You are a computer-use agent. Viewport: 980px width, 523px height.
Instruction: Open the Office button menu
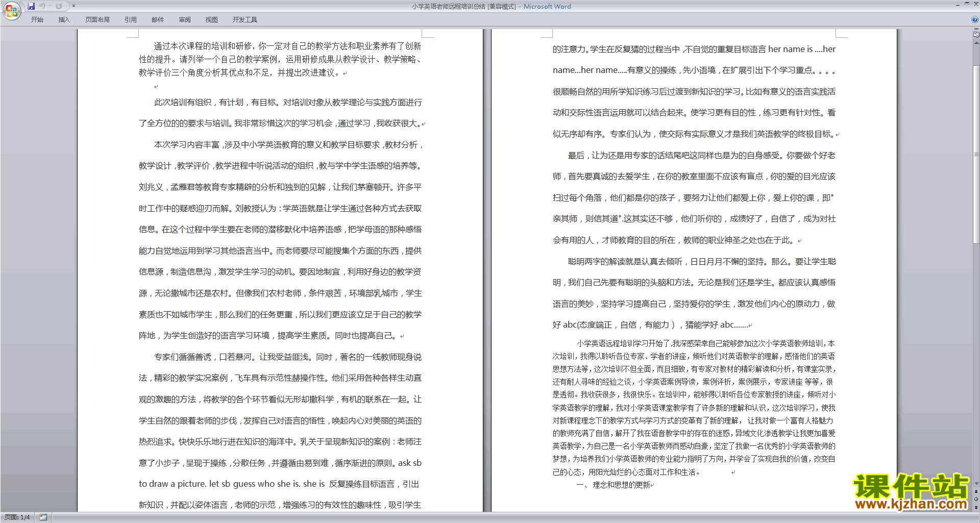tap(11, 11)
